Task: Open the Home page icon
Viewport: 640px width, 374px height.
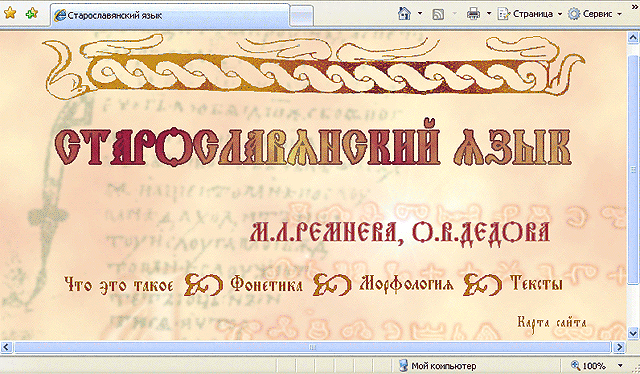Action: point(404,13)
